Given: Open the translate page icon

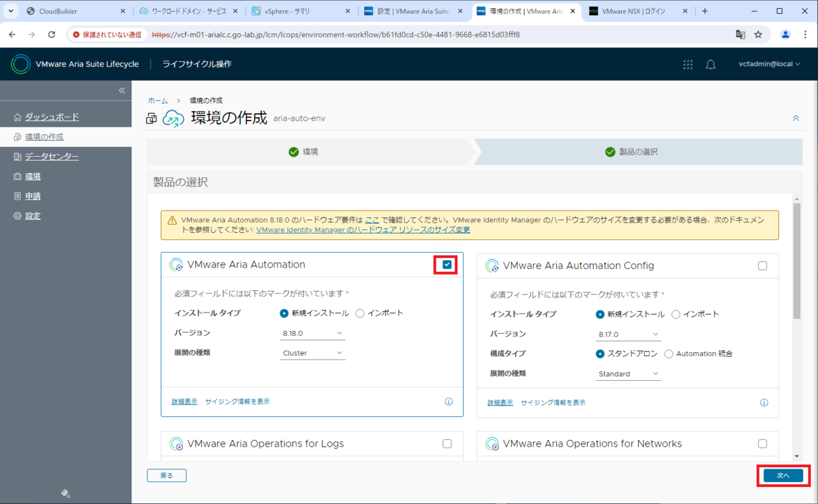Looking at the screenshot, I should pos(740,34).
